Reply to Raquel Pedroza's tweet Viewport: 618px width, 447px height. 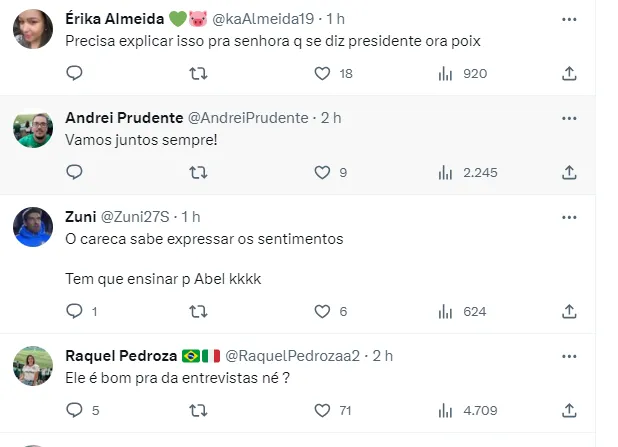[74, 409]
